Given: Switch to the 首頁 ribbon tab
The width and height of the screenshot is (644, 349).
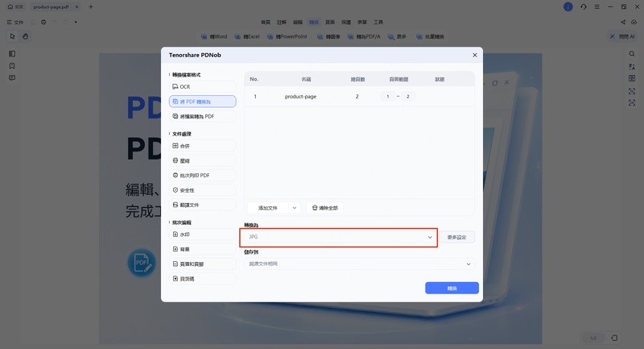Looking at the screenshot, I should click(x=266, y=23).
